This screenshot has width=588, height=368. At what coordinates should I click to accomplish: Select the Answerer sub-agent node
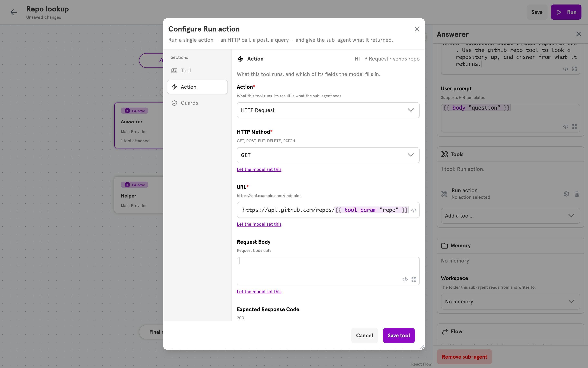tap(139, 125)
